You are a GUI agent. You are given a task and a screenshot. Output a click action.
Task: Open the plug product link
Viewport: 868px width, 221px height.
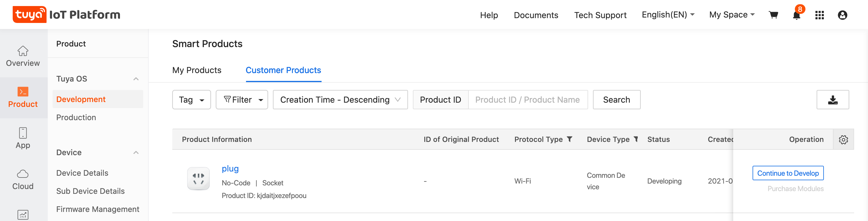(230, 168)
